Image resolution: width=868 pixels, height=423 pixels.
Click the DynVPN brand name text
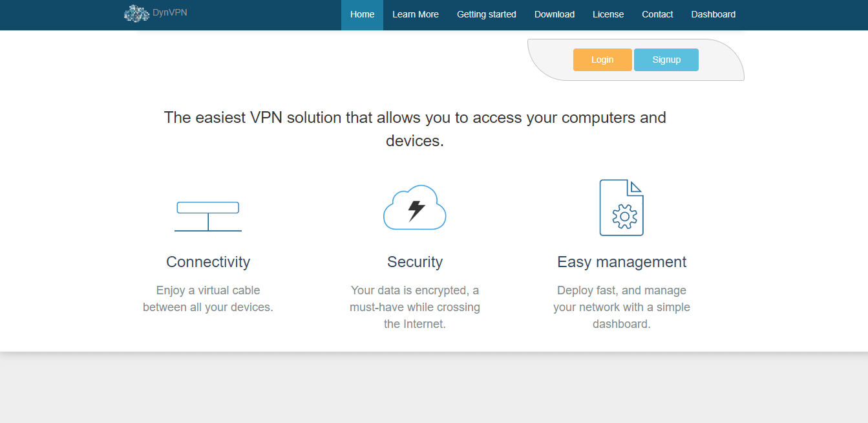click(171, 12)
